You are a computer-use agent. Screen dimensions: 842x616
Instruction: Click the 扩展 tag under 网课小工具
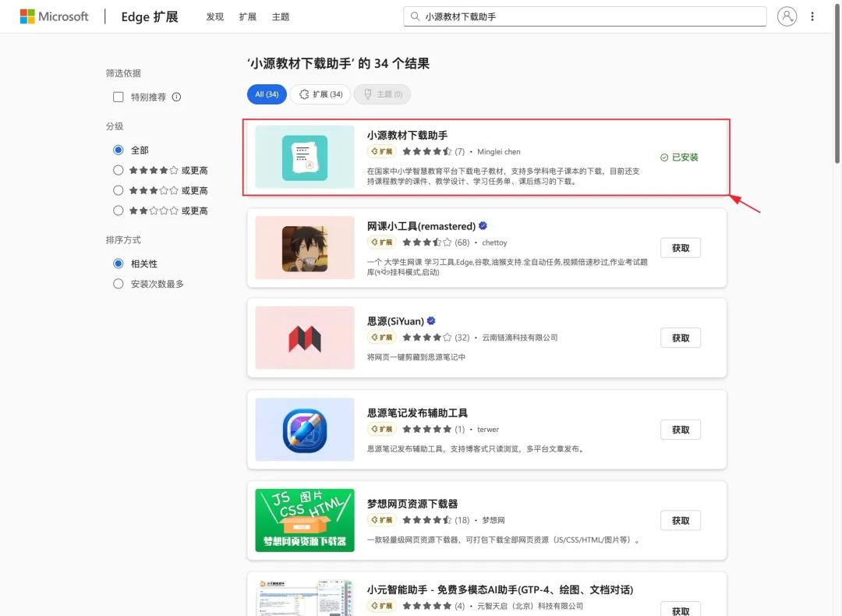click(x=382, y=243)
